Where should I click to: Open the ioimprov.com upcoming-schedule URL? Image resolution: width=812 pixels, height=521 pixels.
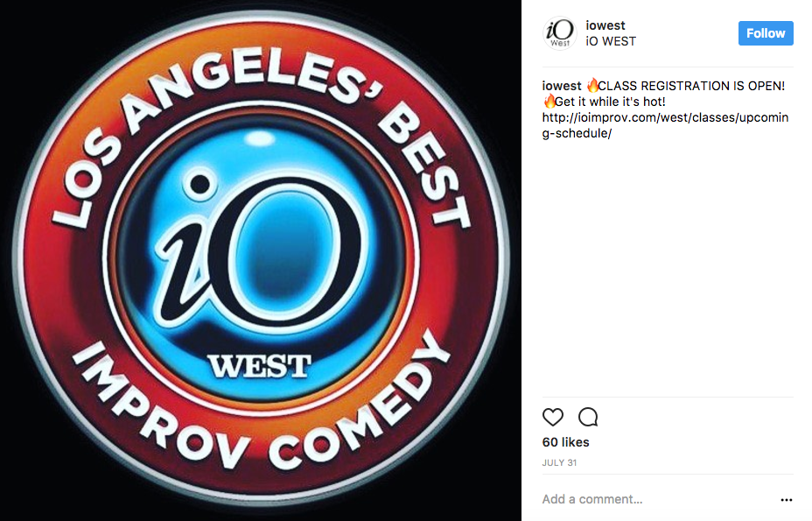666,125
